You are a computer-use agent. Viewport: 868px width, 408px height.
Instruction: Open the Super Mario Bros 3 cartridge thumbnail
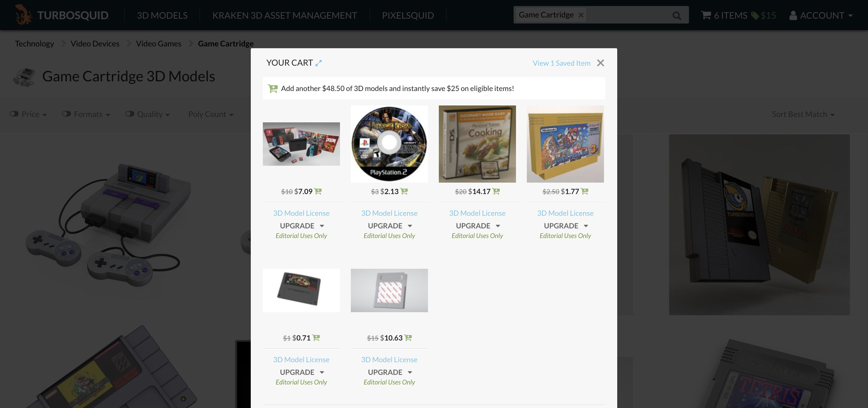[565, 144]
